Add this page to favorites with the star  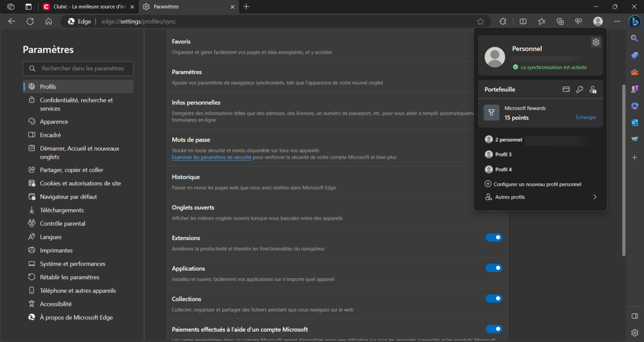click(x=480, y=21)
